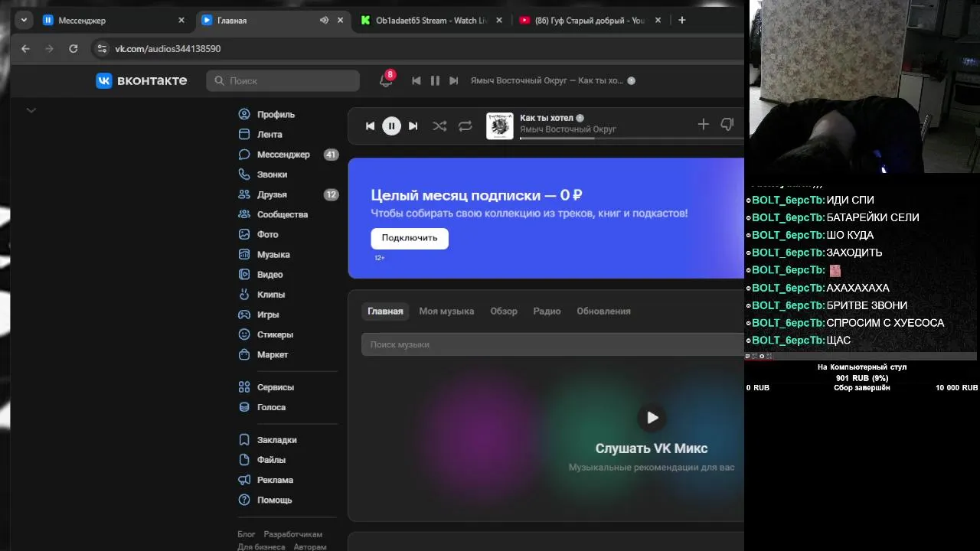980x551 pixels.
Task: Click the ВКонтакте logo
Action: click(x=142, y=80)
